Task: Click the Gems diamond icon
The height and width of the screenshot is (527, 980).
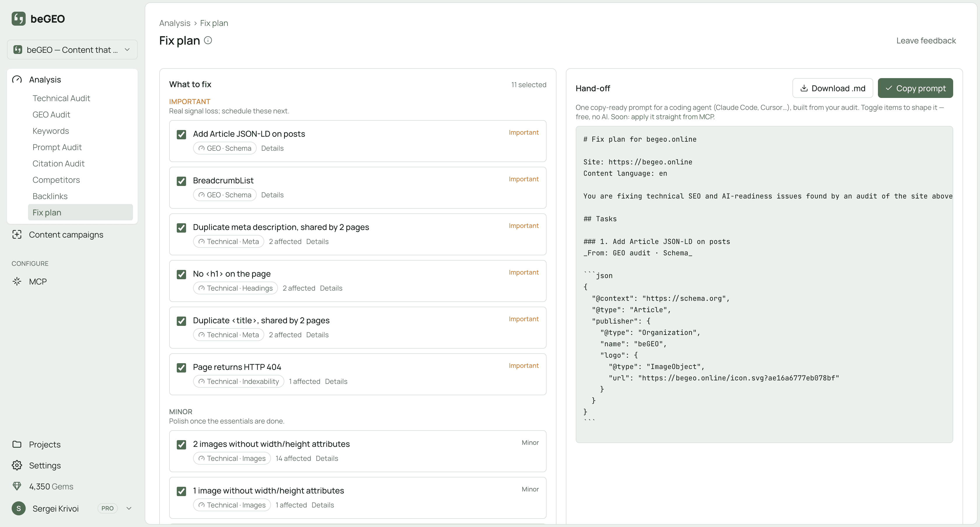Action: coord(17,486)
